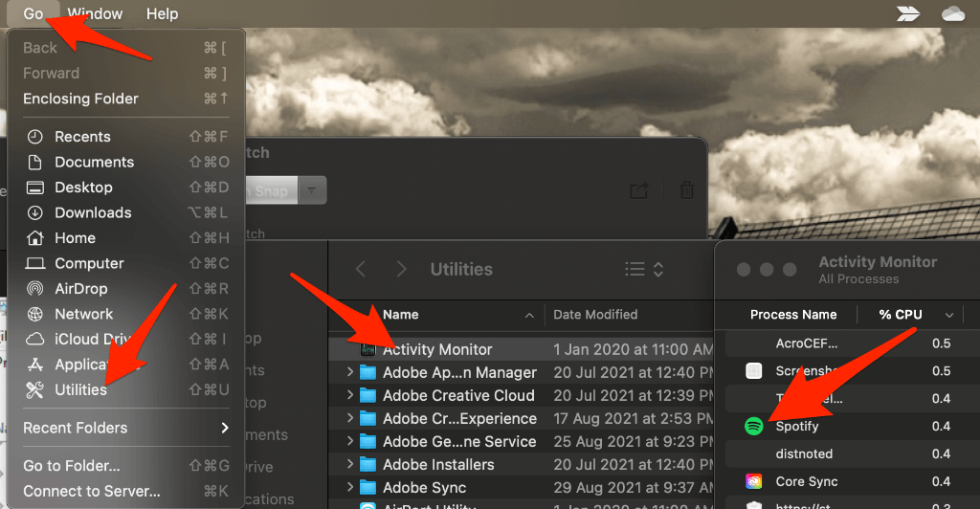This screenshot has height=509, width=980.
Task: Click the Activity Monitor app icon in Finder
Action: click(368, 350)
